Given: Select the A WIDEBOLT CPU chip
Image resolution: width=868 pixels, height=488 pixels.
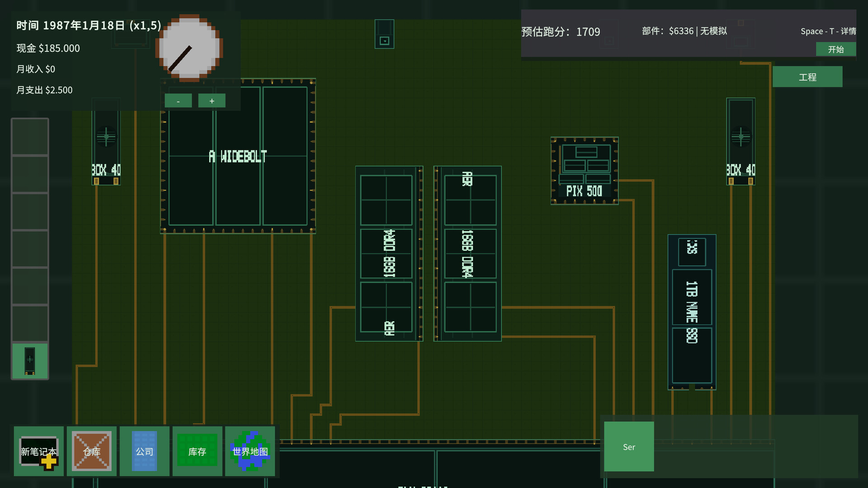Looking at the screenshot, I should tap(238, 156).
